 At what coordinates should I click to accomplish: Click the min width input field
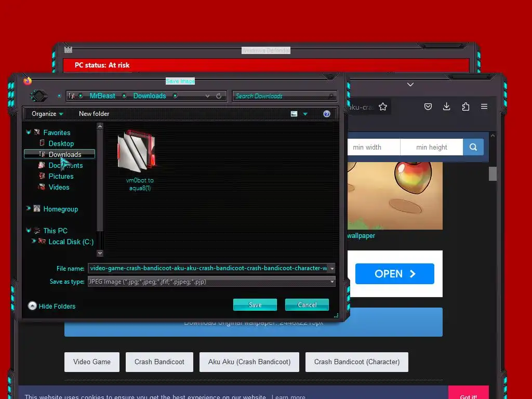pyautogui.click(x=374, y=147)
